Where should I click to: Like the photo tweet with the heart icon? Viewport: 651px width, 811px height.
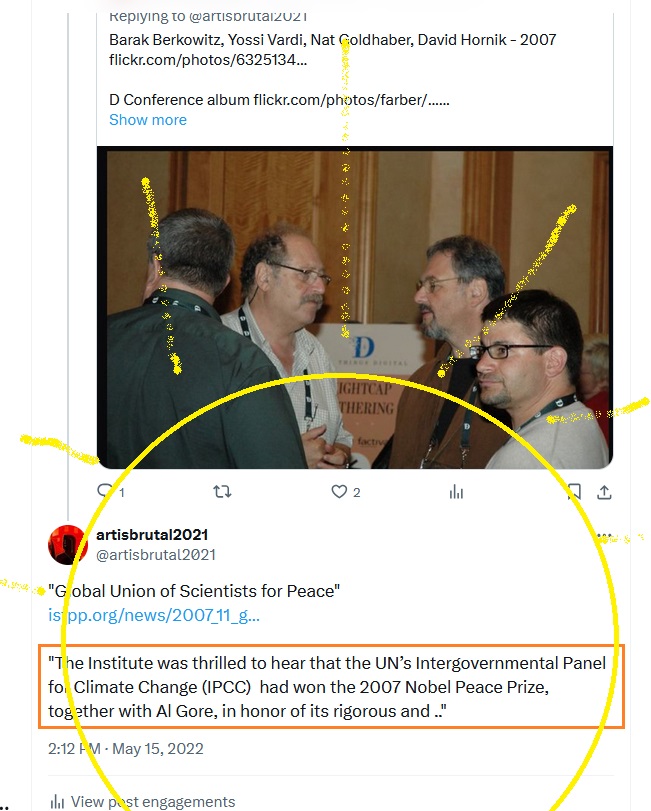pos(339,491)
